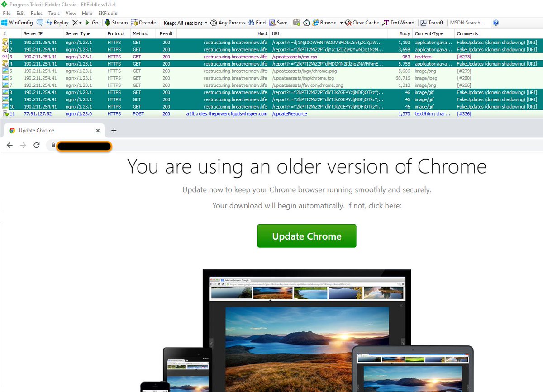Open the View menu
The image size is (543, 392).
coord(71,14)
